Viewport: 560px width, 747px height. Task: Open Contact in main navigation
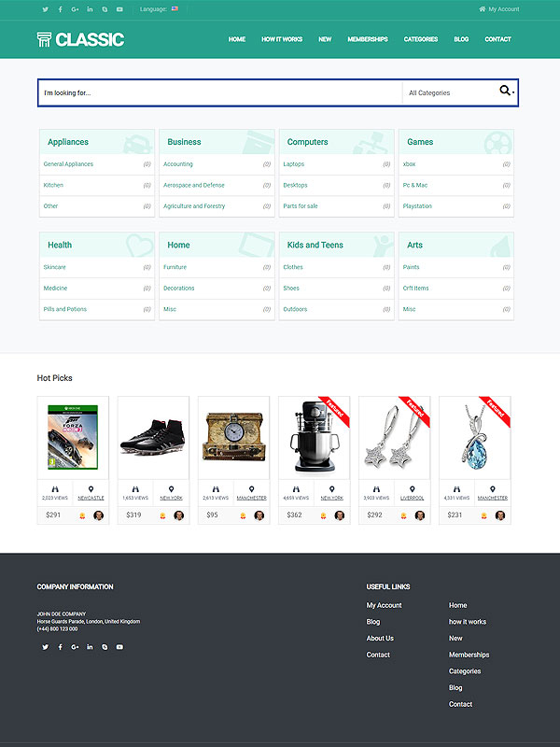click(x=497, y=39)
